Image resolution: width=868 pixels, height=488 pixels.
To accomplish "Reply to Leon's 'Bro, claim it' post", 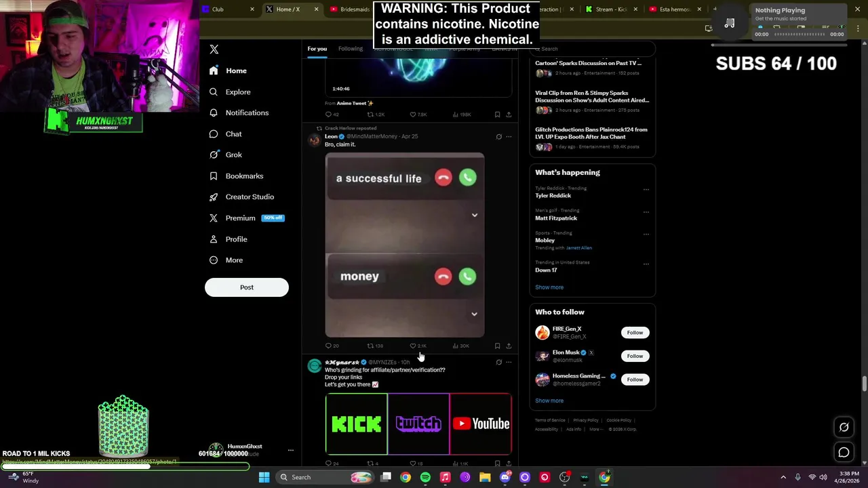I will coord(332,346).
